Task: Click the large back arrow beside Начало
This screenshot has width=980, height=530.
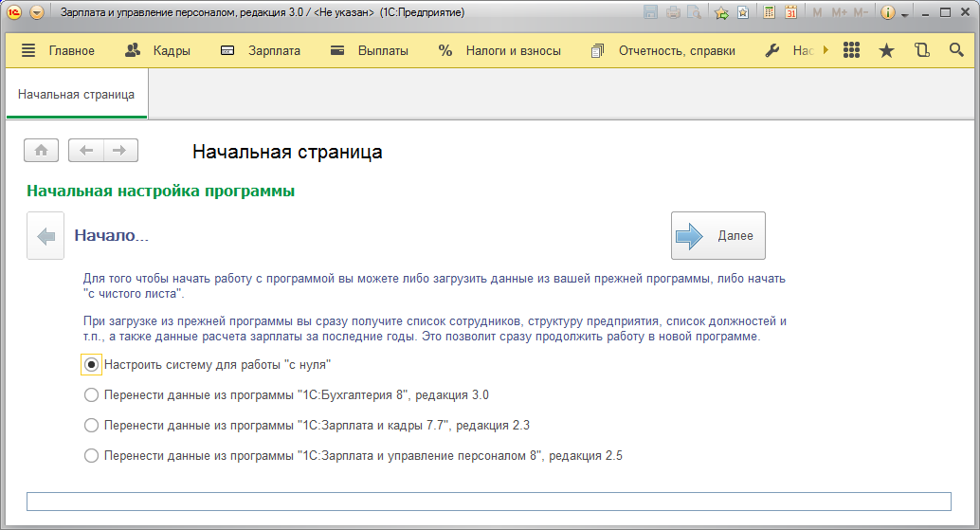Action: (x=45, y=236)
